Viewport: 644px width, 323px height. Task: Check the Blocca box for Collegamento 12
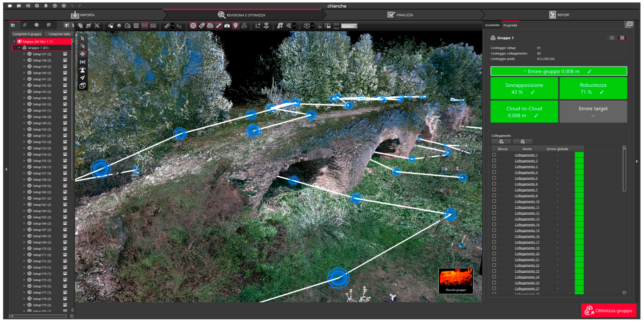point(494,213)
